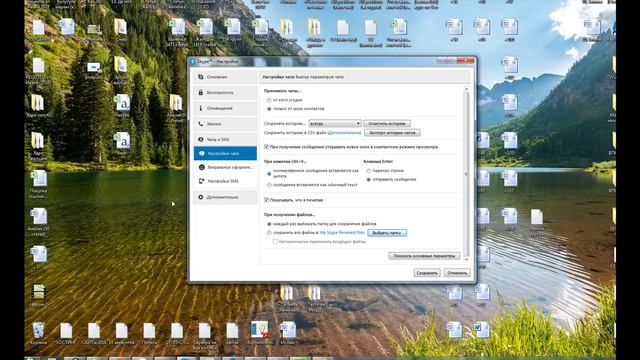Open the Звонки calls section
This screenshot has width=640, height=360.
point(225,124)
